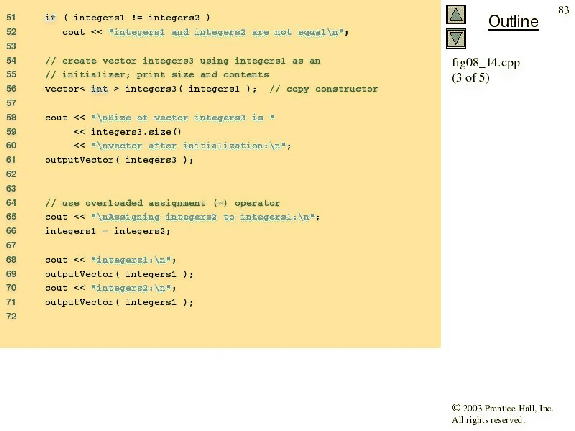
Task: Click the All rights reserved text
Action: point(487,420)
